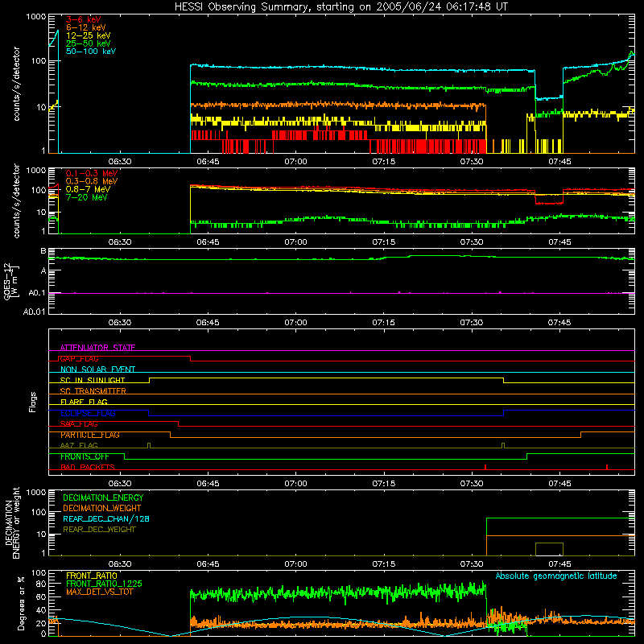Click the HESSI Observing Summary title
This screenshot has height=644, width=644.
(341, 7)
